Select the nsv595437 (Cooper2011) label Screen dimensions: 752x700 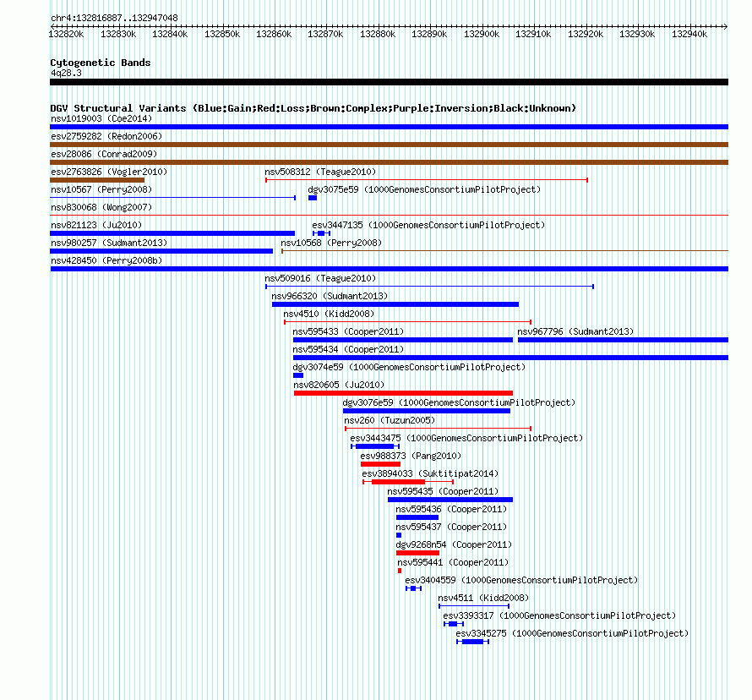click(x=451, y=527)
